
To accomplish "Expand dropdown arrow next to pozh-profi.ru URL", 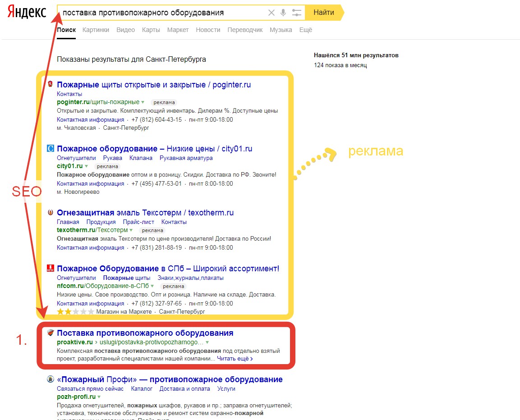I will (99, 397).
